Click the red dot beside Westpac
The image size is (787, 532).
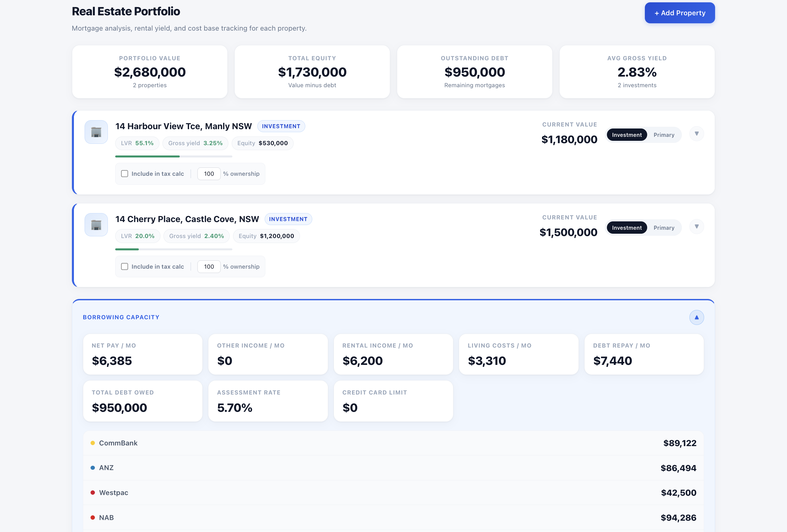[93, 493]
